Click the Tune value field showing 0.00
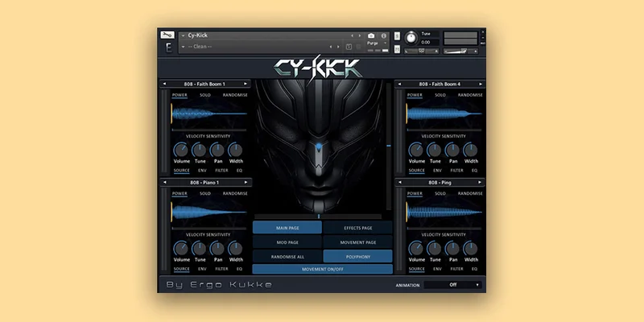644x322 pixels. pyautogui.click(x=430, y=42)
